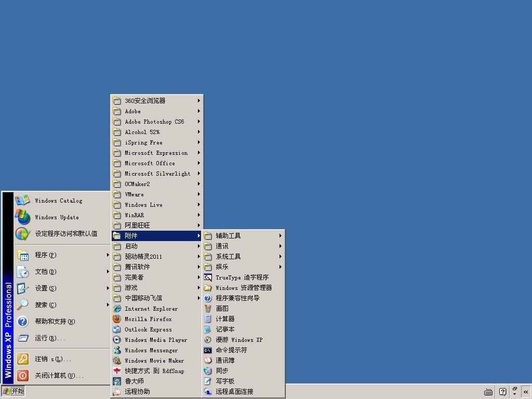Viewport: 532px width, 399px height.
Task: Select the WinRAR folder entry
Action: (157, 215)
